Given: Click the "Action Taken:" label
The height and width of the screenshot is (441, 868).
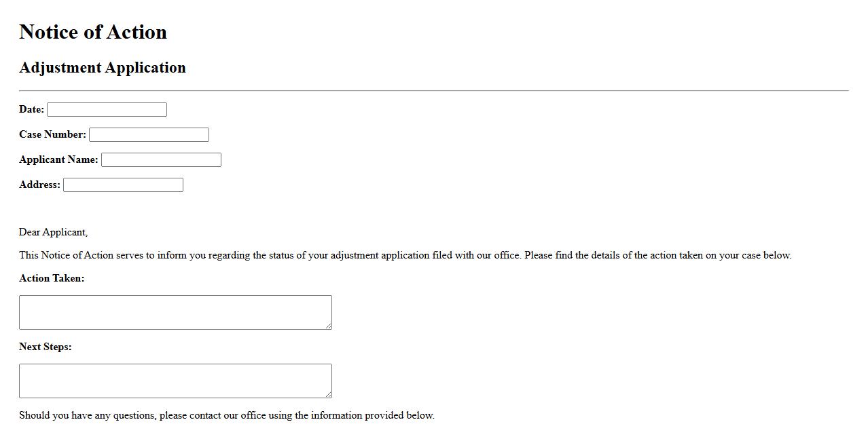Looking at the screenshot, I should (52, 278).
